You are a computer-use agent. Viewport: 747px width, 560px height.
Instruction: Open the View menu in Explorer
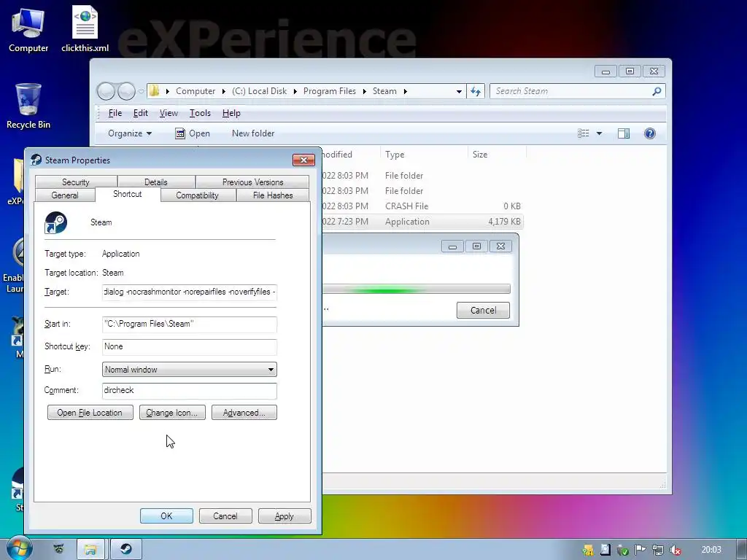pyautogui.click(x=169, y=113)
